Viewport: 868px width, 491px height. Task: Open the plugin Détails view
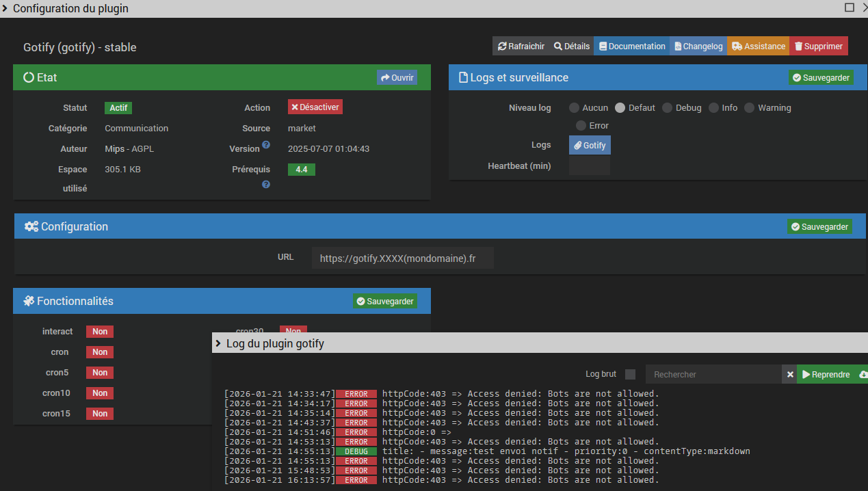point(572,47)
